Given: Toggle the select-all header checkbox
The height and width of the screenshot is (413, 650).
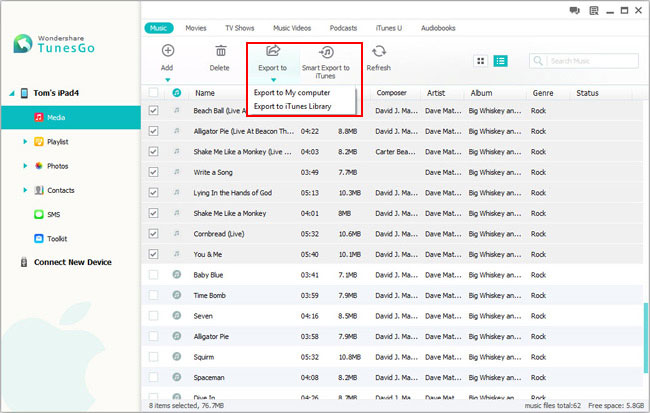Looking at the screenshot, I should click(x=153, y=92).
